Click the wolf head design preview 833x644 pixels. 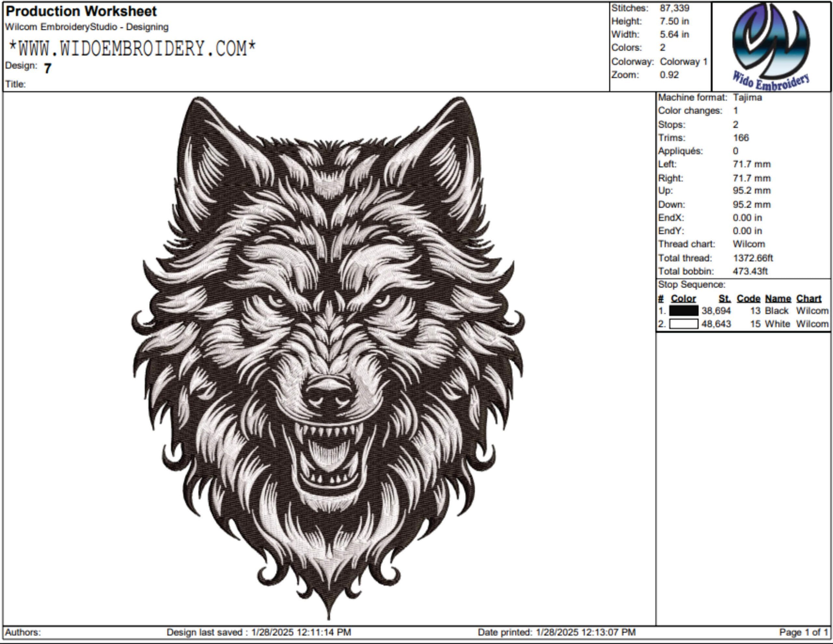(x=328, y=358)
